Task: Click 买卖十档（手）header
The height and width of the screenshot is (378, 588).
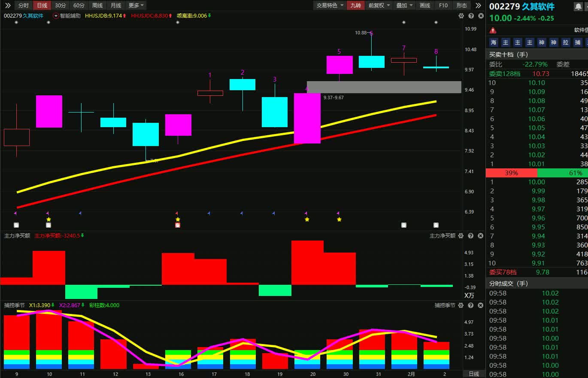Action: coord(509,55)
